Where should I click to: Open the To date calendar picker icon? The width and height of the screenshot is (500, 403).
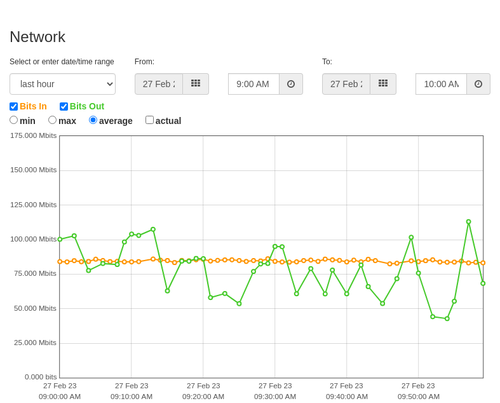[383, 84]
